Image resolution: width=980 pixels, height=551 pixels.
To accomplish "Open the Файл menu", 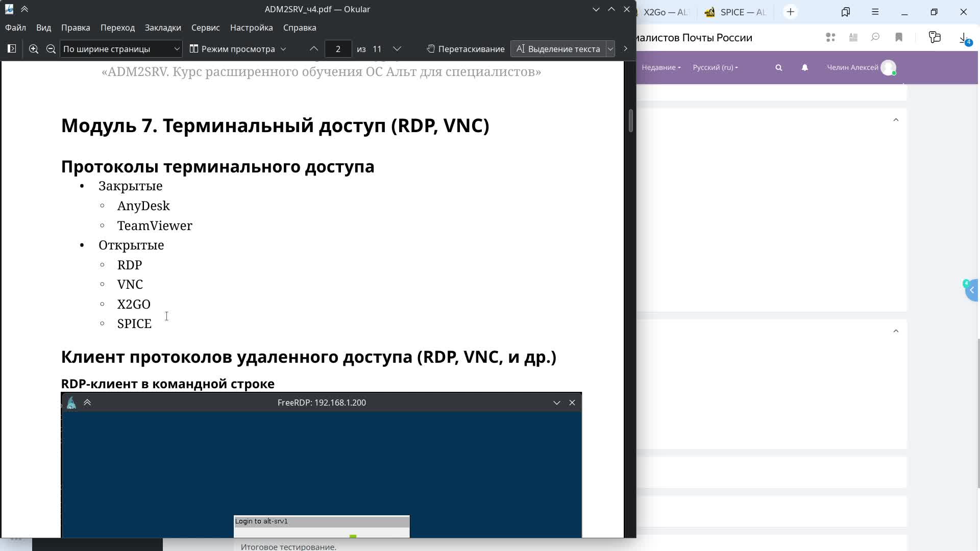I will (16, 28).
